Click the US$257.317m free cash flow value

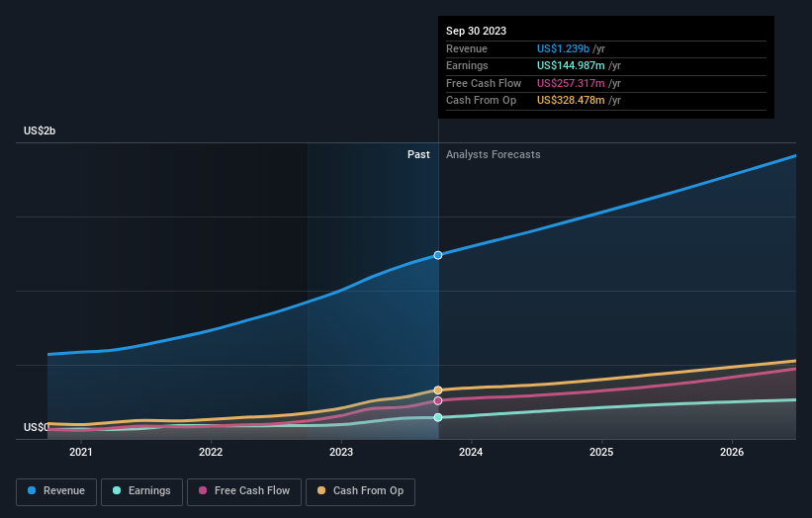point(571,83)
